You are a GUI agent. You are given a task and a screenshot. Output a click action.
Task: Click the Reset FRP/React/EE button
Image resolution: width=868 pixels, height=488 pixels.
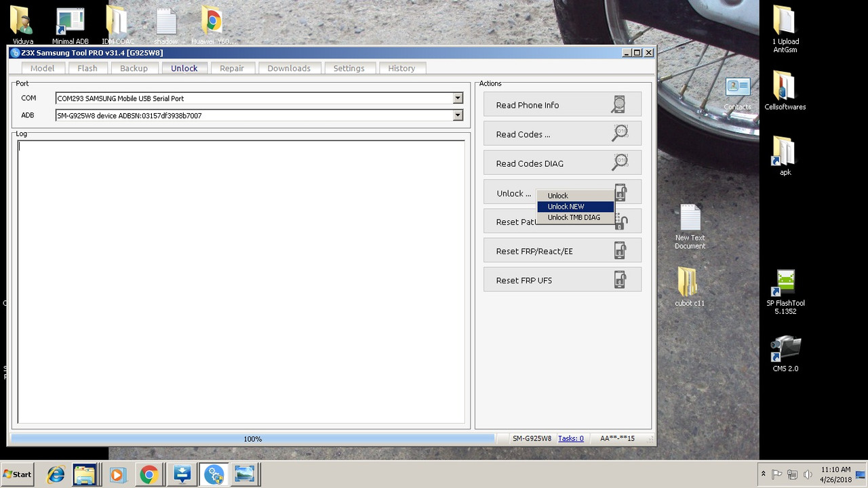pos(562,251)
